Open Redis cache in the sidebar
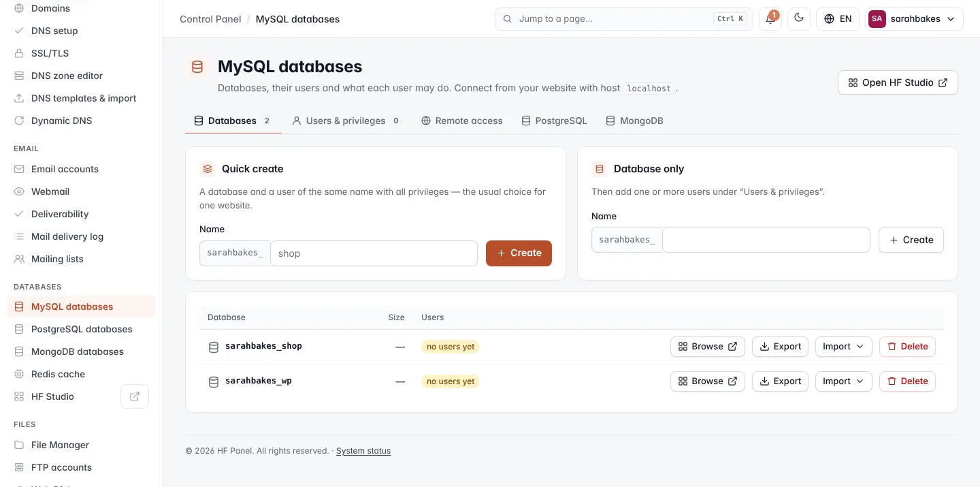Screen dimensions: 980x487 (81, 374)
